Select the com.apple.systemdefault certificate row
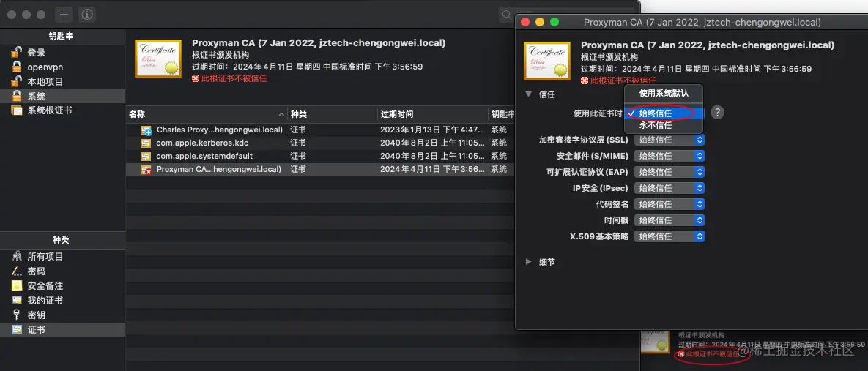 pos(321,156)
